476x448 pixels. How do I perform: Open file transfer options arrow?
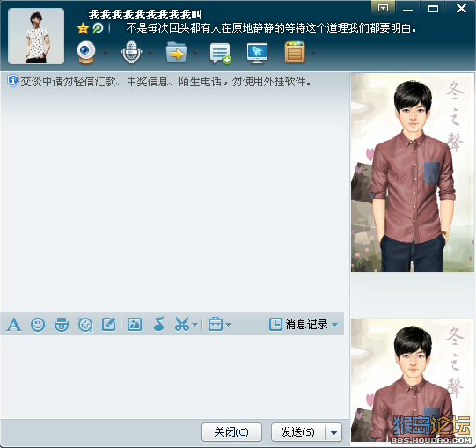(x=195, y=53)
